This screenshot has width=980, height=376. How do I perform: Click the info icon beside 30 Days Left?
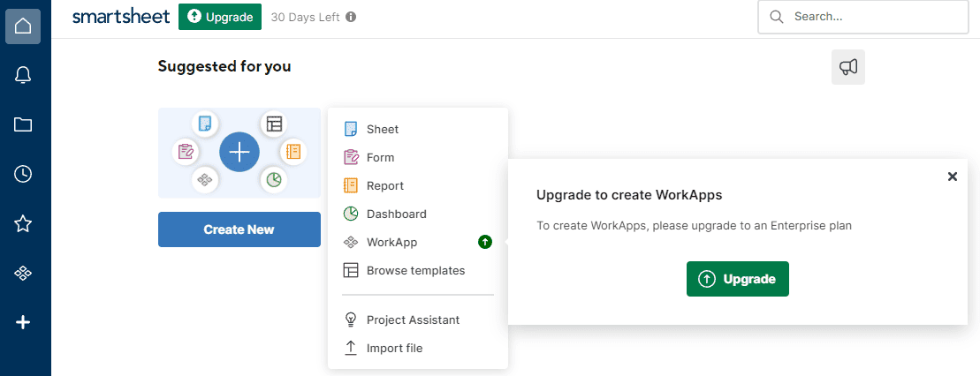[x=351, y=17]
